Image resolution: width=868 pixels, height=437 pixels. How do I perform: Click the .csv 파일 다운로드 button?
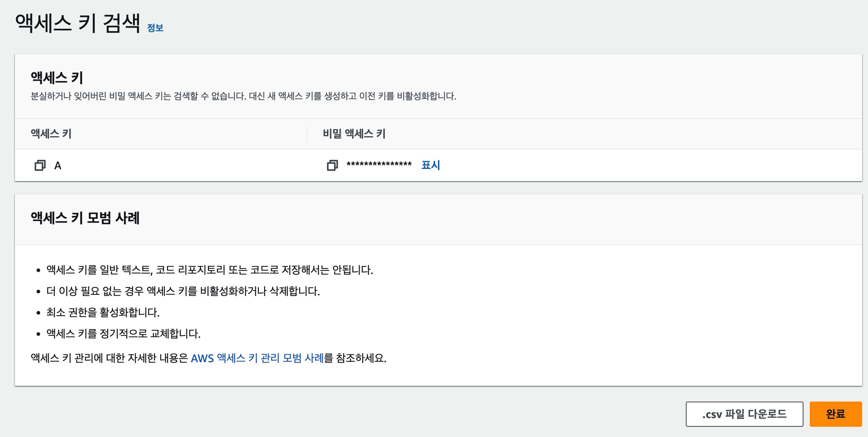[x=744, y=414]
